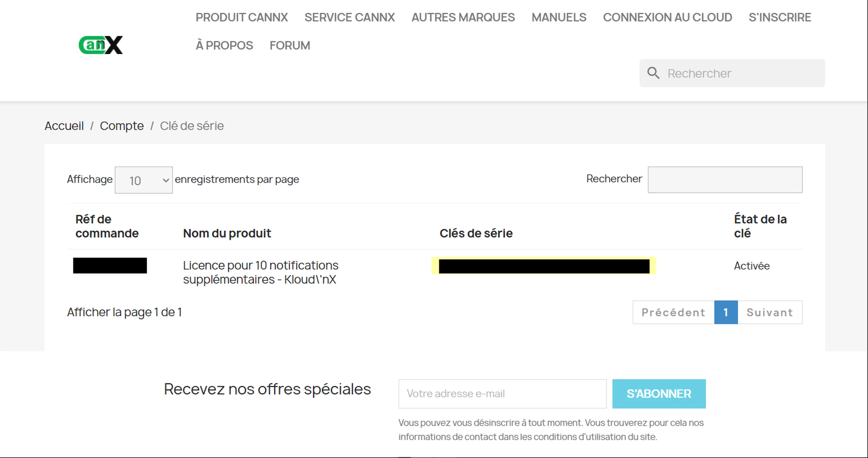Open CONNEXION AU CLOUD link
Image resolution: width=868 pixels, height=458 pixels.
(667, 17)
